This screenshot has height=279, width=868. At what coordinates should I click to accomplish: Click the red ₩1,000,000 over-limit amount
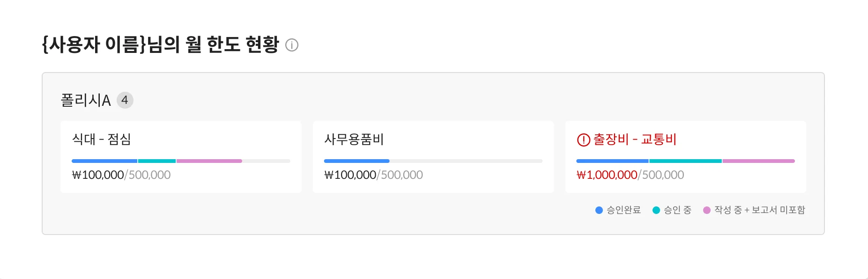[607, 175]
